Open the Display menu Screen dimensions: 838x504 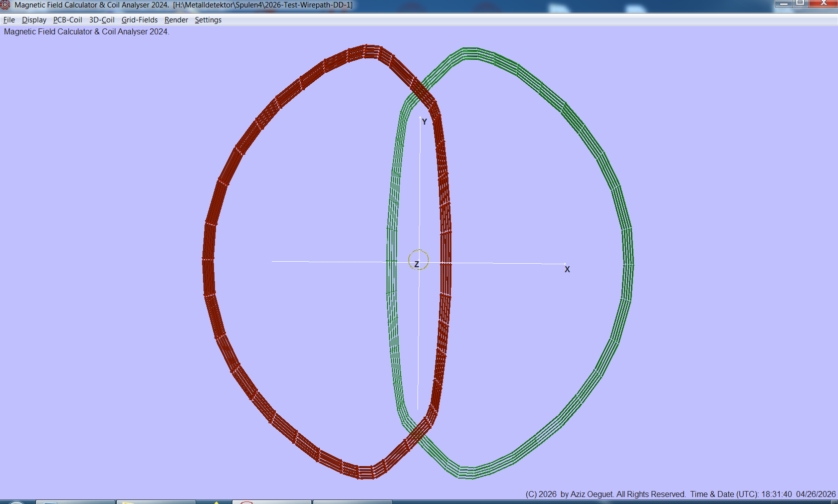pyautogui.click(x=34, y=20)
